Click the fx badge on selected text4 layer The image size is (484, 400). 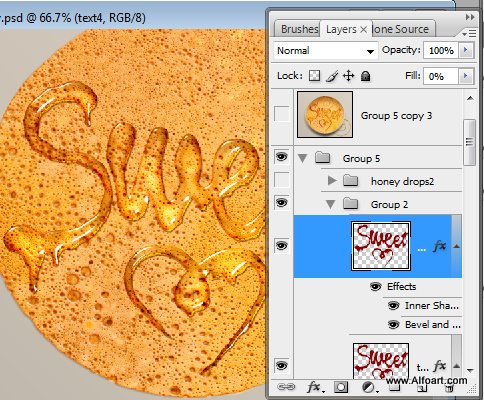pyautogui.click(x=440, y=247)
